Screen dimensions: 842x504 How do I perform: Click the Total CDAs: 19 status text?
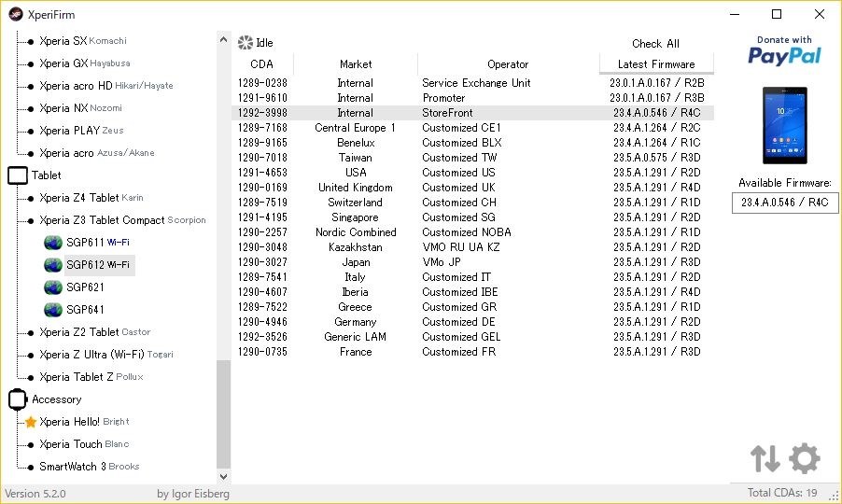pyautogui.click(x=782, y=493)
